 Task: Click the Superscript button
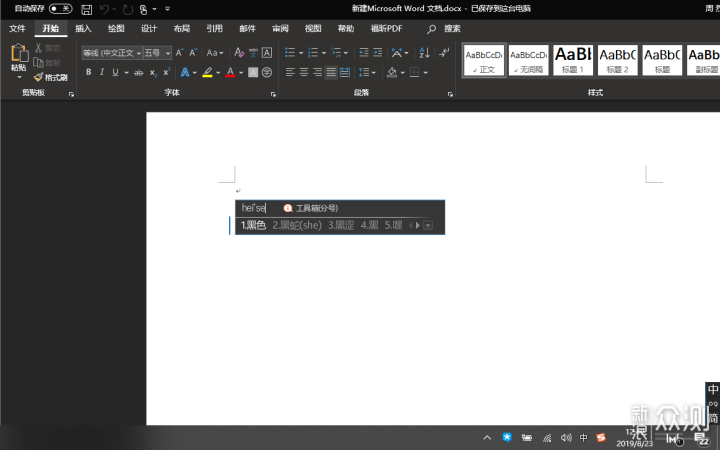pos(167,72)
